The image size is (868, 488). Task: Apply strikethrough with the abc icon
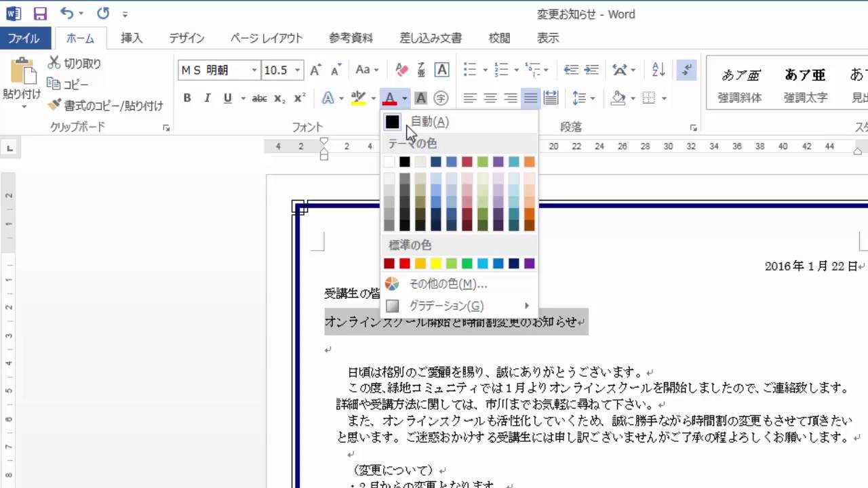coord(259,98)
